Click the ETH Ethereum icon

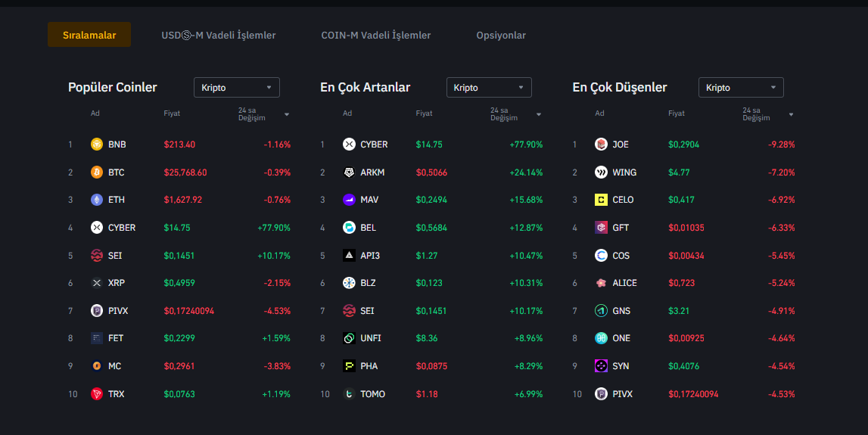point(97,200)
